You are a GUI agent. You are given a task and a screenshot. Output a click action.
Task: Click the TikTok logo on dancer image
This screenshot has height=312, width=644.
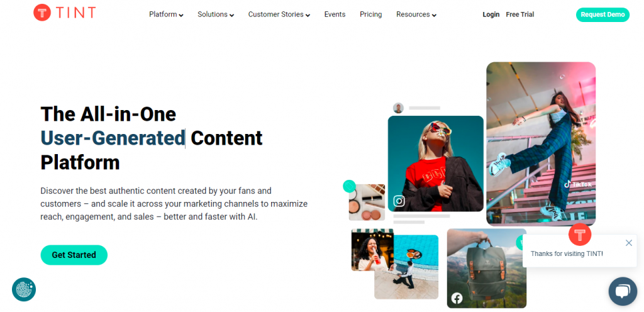[x=578, y=184]
